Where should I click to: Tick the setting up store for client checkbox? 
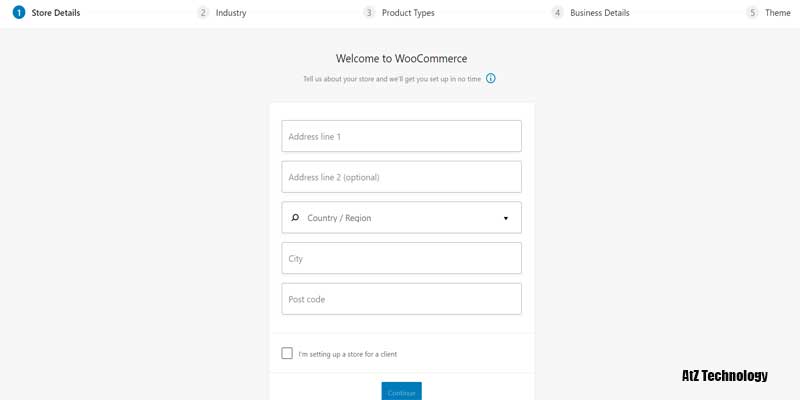pos(288,353)
